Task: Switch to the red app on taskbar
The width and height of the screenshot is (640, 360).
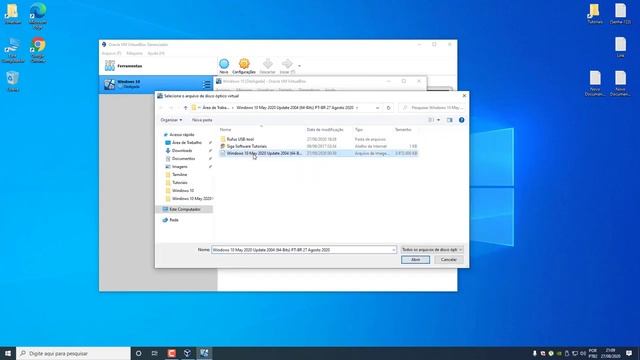Action: tap(171, 353)
